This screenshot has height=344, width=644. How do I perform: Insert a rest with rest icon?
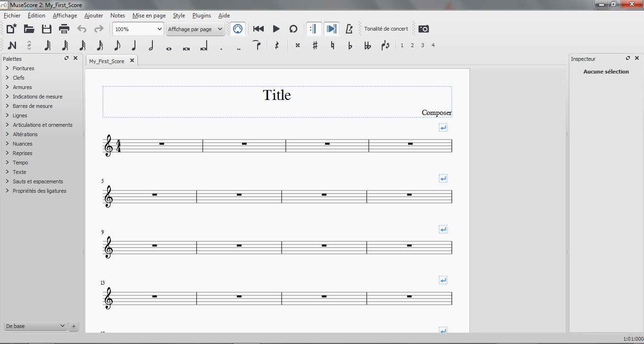pyautogui.click(x=277, y=46)
